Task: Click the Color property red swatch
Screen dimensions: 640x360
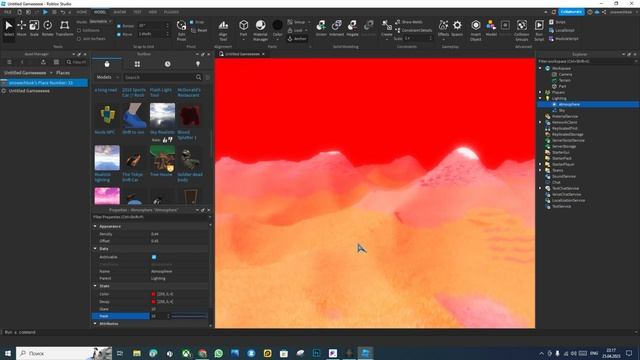Action: pos(153,294)
